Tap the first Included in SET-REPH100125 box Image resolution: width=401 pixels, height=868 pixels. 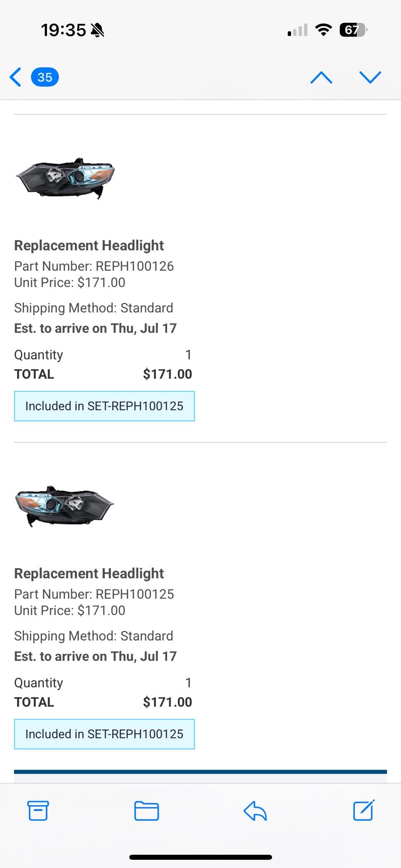(x=105, y=406)
